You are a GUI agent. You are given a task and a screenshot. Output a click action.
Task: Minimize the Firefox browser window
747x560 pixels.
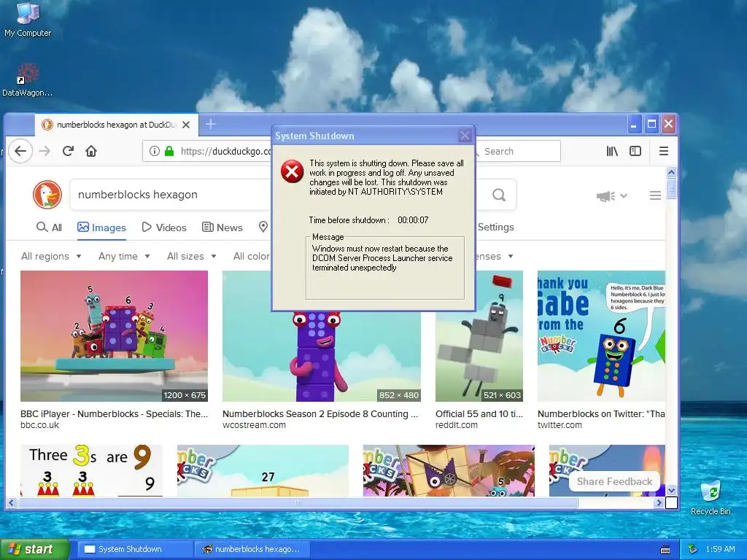pos(634,125)
